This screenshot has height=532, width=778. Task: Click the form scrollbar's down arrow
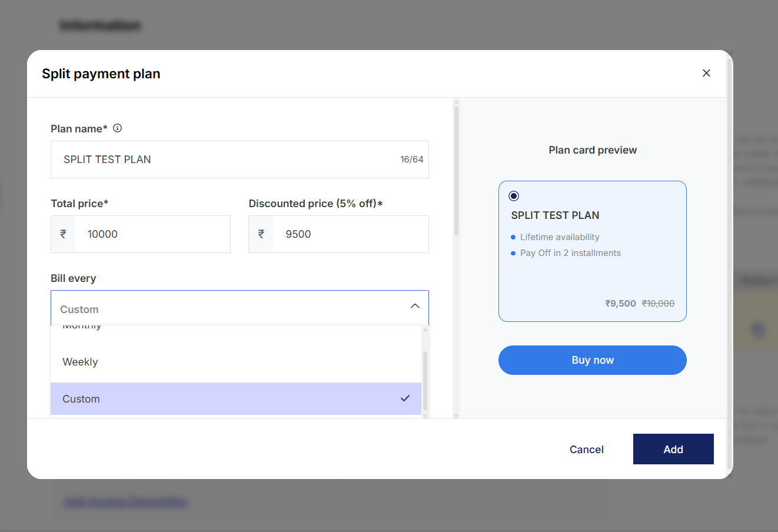pos(456,415)
